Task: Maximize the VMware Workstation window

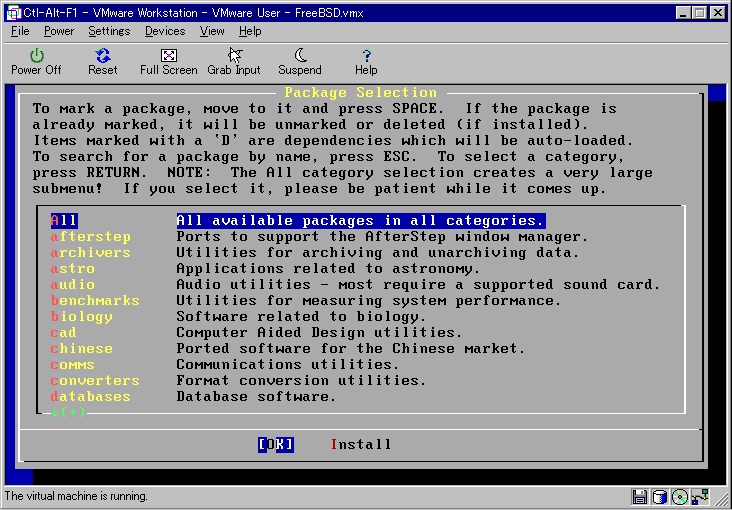Action: [699, 13]
